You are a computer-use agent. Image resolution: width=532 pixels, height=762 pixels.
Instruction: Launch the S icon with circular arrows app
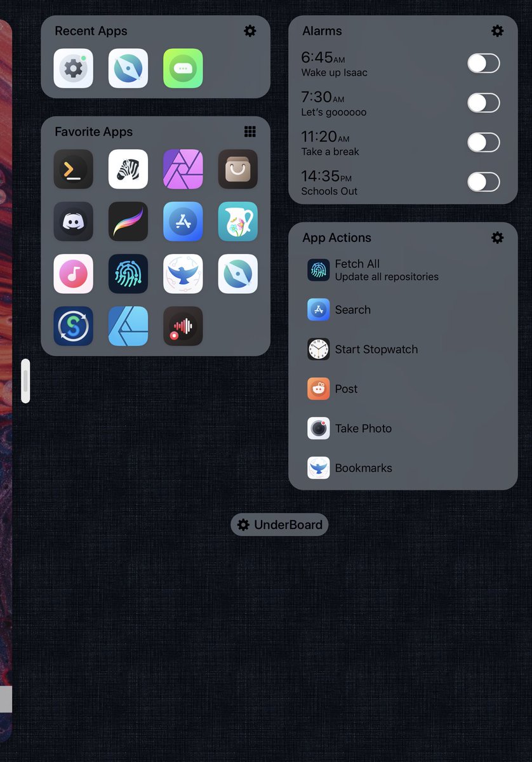(74, 326)
